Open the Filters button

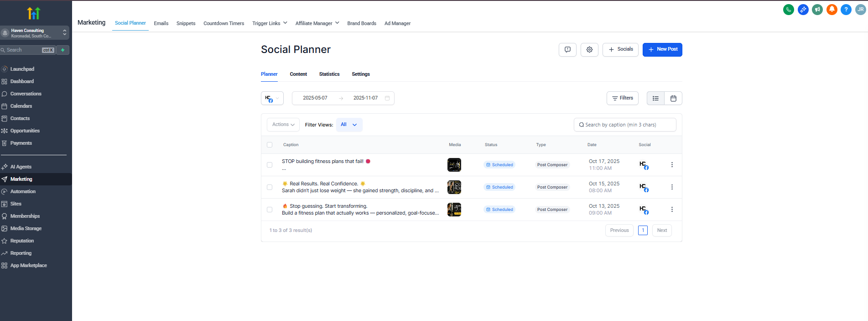622,98
